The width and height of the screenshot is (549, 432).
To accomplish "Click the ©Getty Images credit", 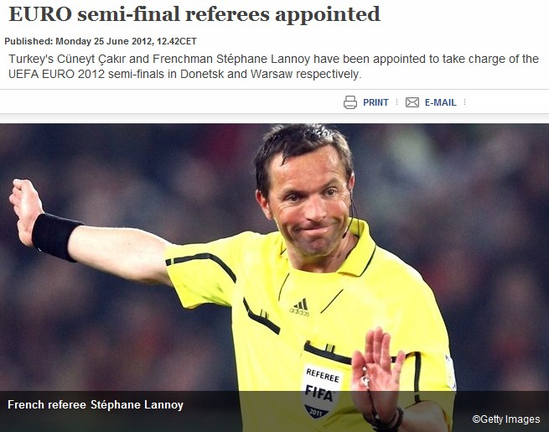I will pos(506,419).
